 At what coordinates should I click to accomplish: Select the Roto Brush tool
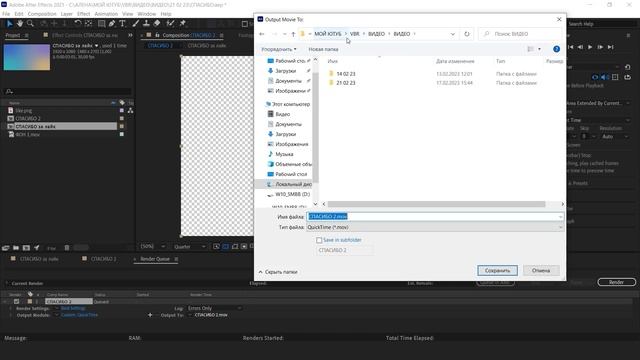(x=170, y=24)
